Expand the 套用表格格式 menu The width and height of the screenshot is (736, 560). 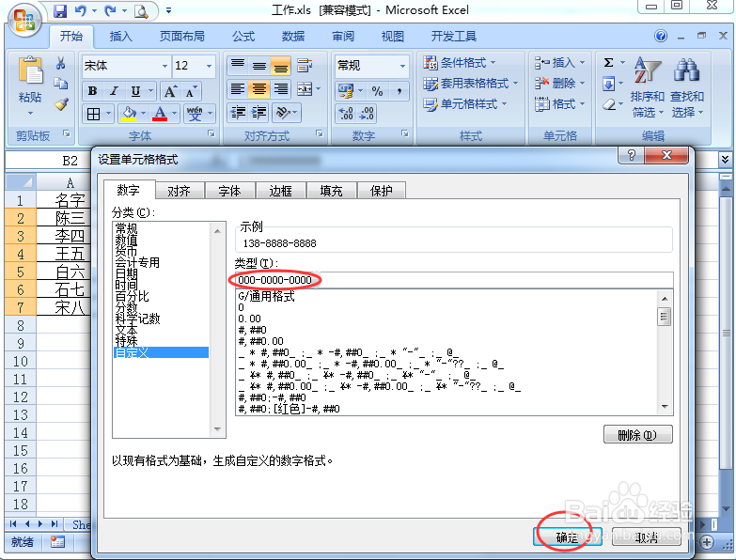point(470,84)
